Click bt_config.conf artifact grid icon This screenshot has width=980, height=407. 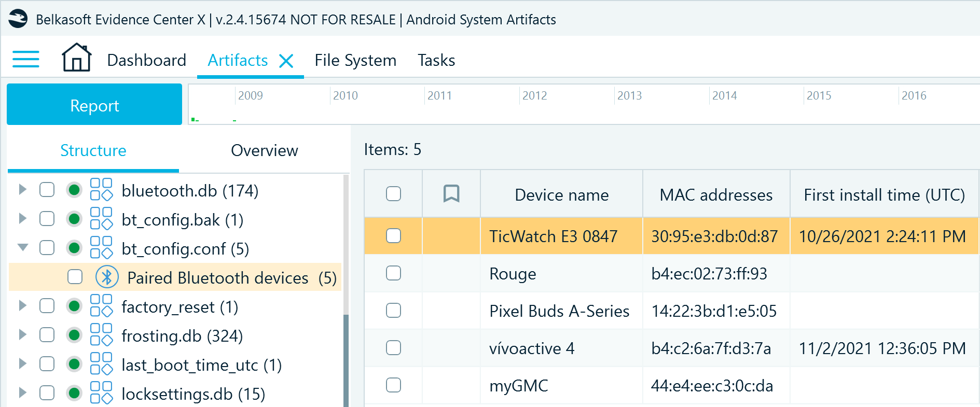click(101, 248)
